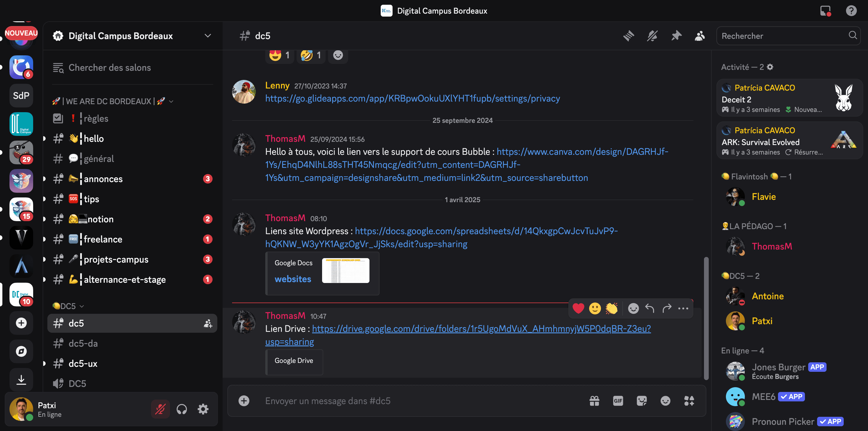Forward the hovered message
868x431 pixels.
coord(666,308)
